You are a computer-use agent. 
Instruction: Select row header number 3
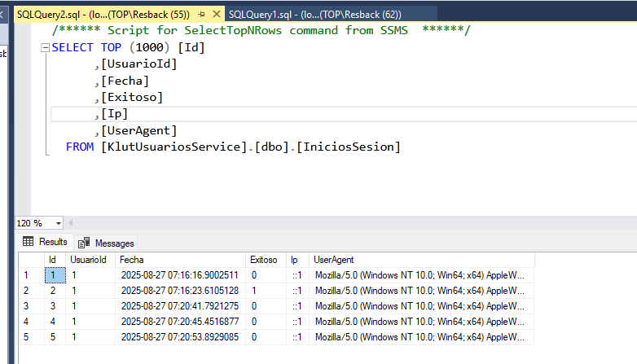31,306
